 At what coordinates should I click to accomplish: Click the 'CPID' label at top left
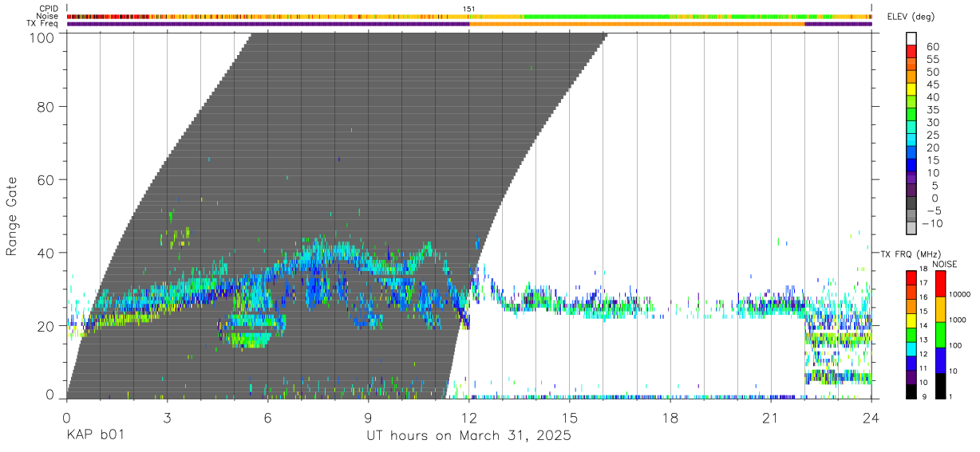click(49, 9)
